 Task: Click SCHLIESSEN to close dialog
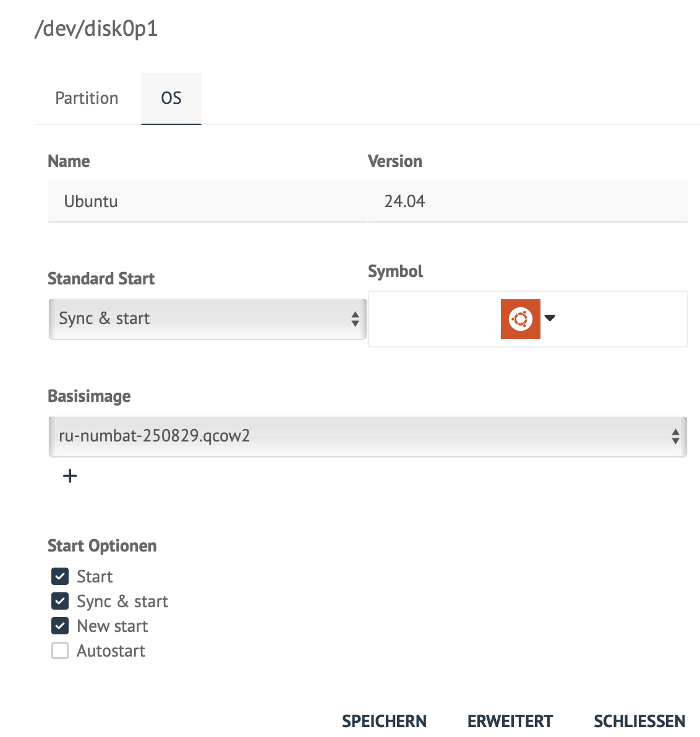coord(639,721)
